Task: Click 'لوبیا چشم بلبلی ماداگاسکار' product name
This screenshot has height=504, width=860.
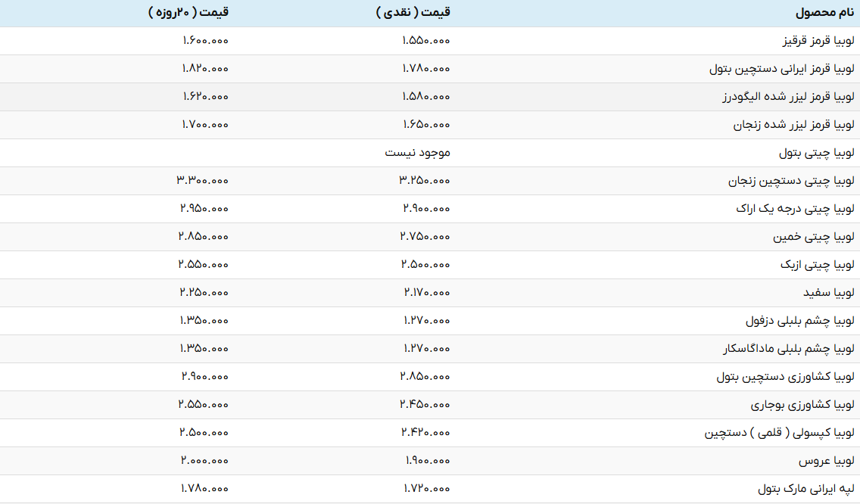Action: pyautogui.click(x=789, y=349)
